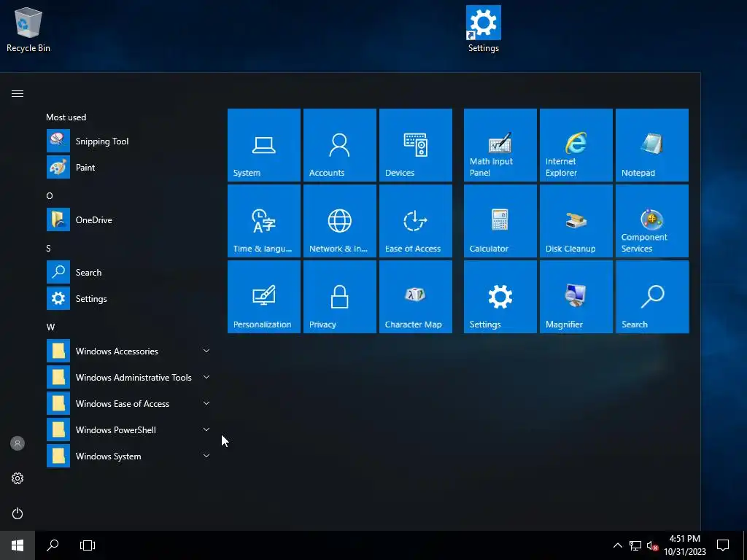747x560 pixels.
Task: Click the Start button on taskbar
Action: 18,545
